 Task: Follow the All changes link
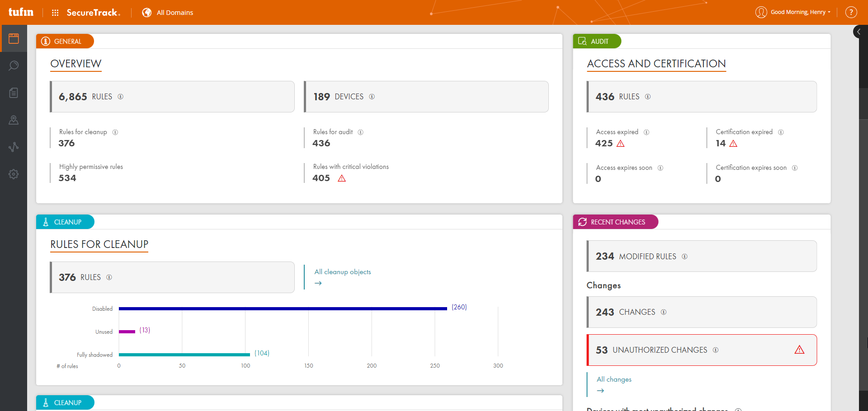tap(613, 379)
